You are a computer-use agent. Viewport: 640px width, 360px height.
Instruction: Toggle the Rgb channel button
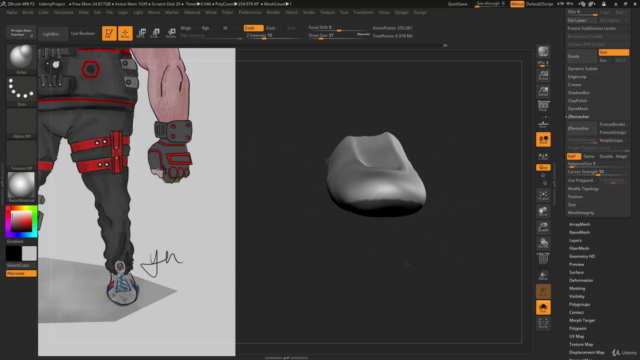click(205, 28)
